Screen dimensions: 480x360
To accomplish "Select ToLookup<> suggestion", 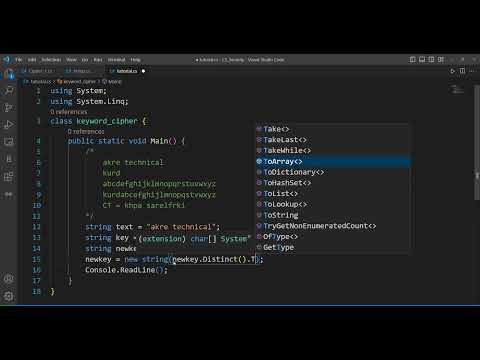I will pyautogui.click(x=333, y=204).
